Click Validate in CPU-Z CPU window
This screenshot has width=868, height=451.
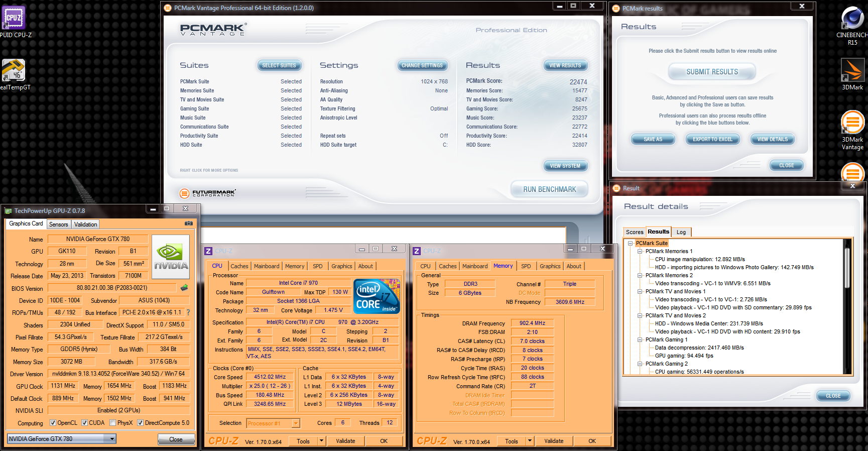point(345,441)
